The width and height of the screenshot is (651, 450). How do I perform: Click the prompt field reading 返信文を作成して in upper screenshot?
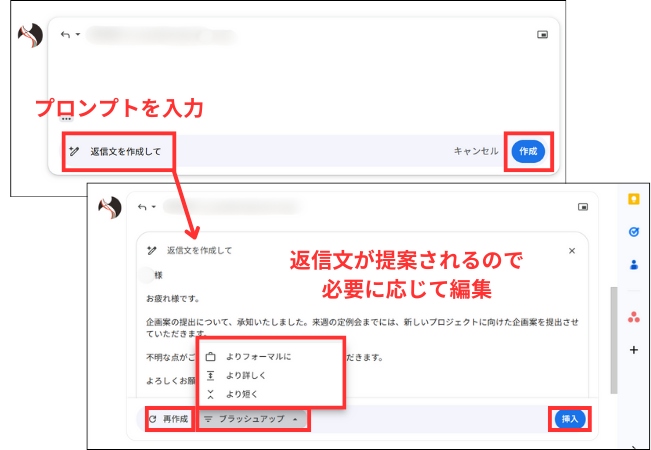click(126, 152)
